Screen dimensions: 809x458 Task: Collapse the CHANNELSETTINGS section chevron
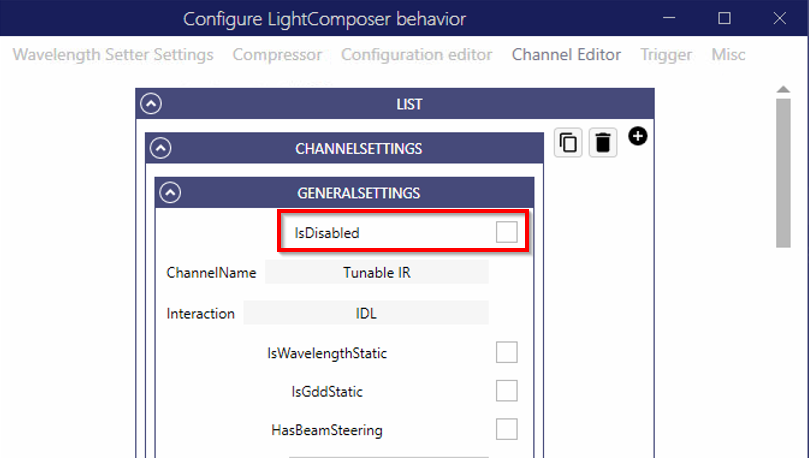pyautogui.click(x=161, y=149)
